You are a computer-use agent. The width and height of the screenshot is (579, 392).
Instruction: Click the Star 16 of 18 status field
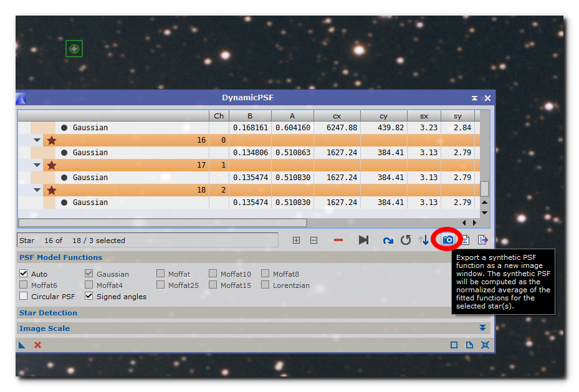click(x=148, y=241)
